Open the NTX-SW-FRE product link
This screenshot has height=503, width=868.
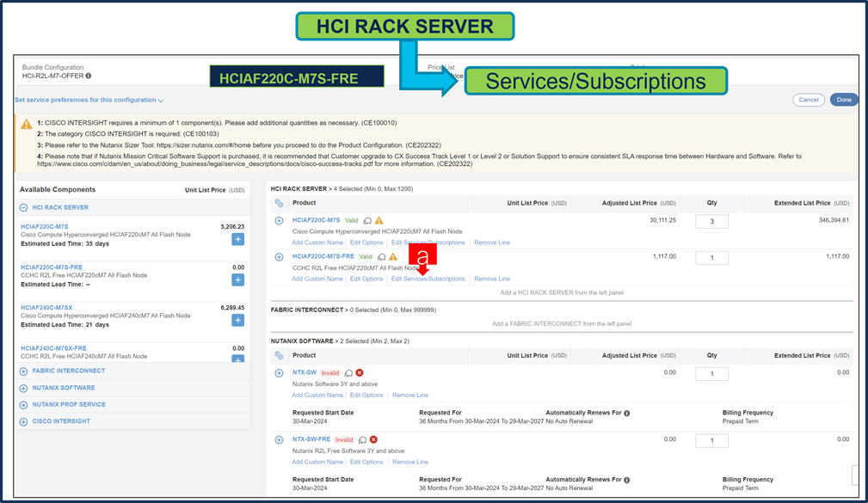coord(311,439)
